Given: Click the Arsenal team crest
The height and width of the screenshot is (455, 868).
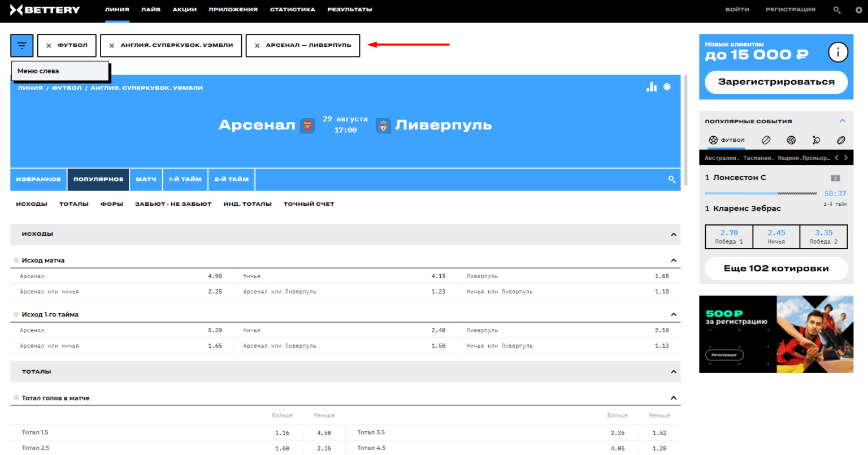Looking at the screenshot, I should pos(307,125).
